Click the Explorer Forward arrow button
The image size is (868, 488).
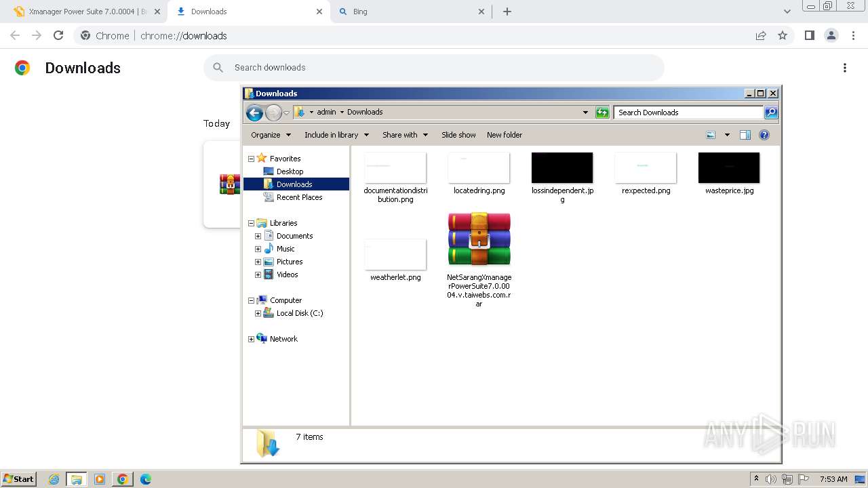pyautogui.click(x=273, y=113)
